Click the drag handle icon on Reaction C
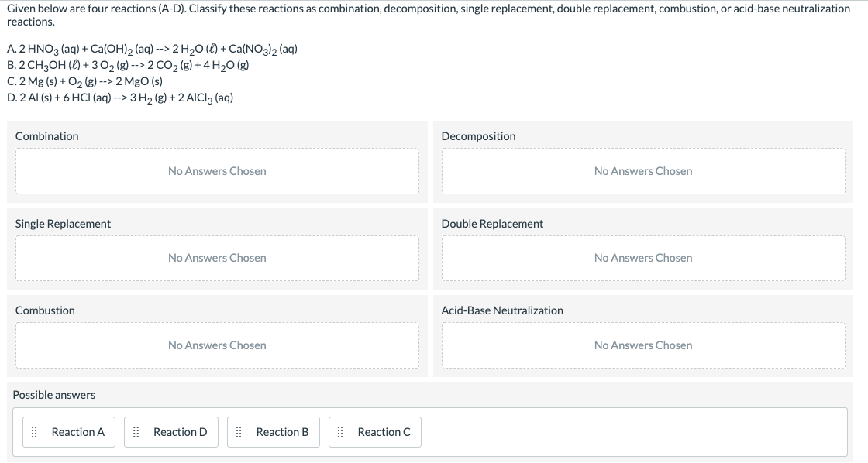Viewport: 868px width, 463px height. click(340, 432)
